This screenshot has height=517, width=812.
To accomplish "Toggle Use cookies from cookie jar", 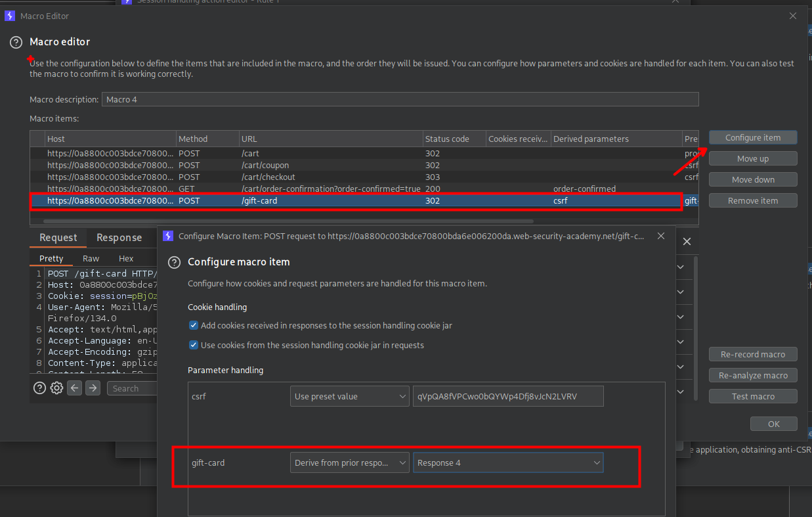I will tap(194, 345).
